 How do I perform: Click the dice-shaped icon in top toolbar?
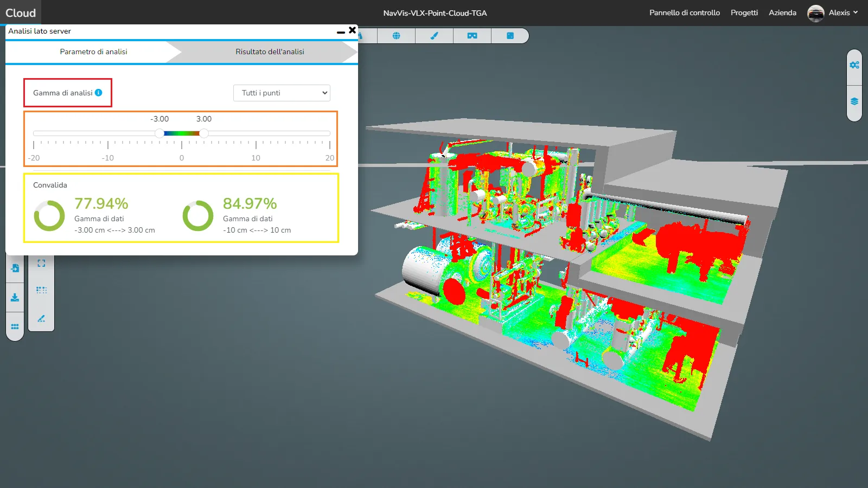(510, 36)
